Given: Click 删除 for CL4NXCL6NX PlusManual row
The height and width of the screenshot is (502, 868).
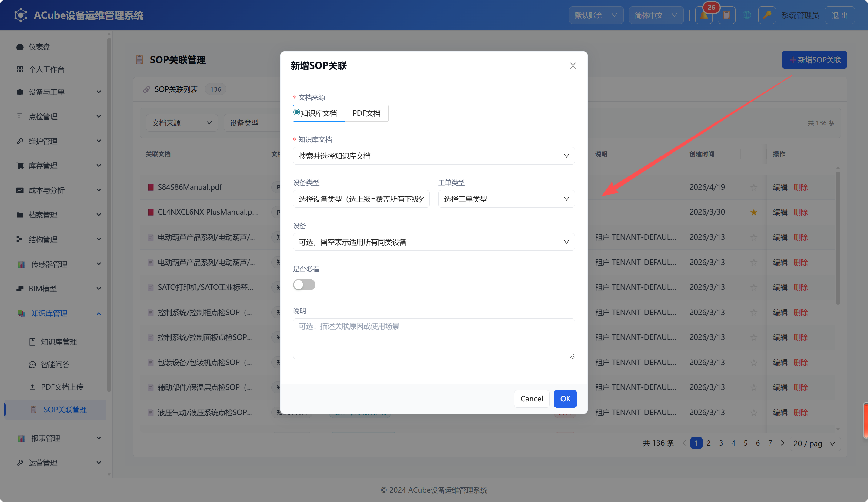Looking at the screenshot, I should [x=800, y=212].
